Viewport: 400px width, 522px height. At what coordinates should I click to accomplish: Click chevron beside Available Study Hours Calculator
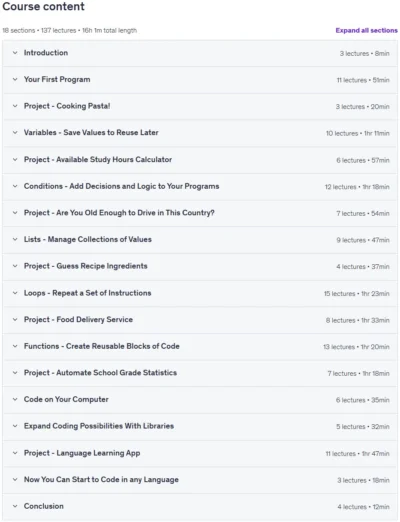(15, 160)
